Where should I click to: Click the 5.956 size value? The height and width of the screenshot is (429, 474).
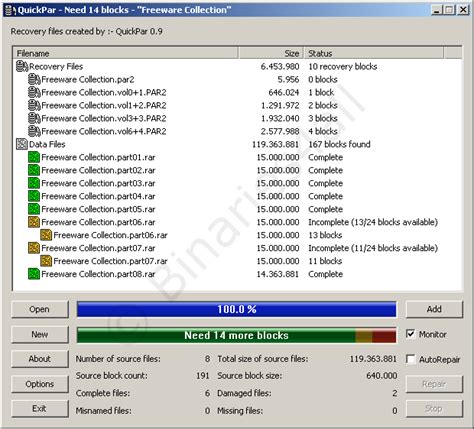(288, 79)
